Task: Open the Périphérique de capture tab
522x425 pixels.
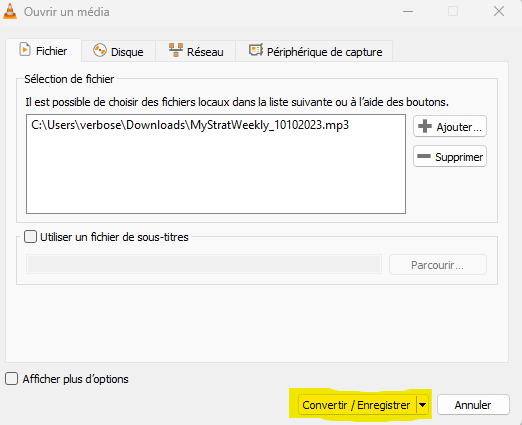Action: tap(315, 52)
